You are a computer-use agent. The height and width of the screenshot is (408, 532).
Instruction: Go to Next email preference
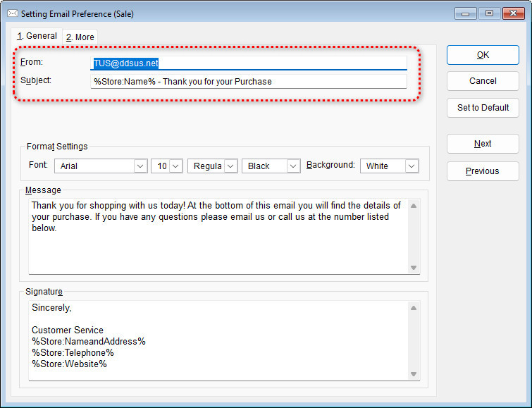coord(483,144)
